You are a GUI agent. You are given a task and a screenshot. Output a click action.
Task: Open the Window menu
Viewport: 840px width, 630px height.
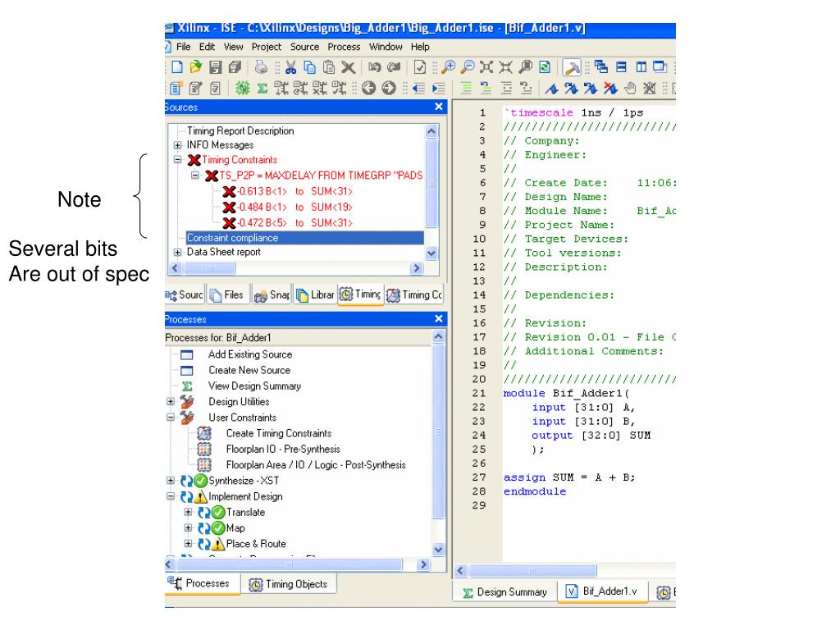pyautogui.click(x=386, y=47)
